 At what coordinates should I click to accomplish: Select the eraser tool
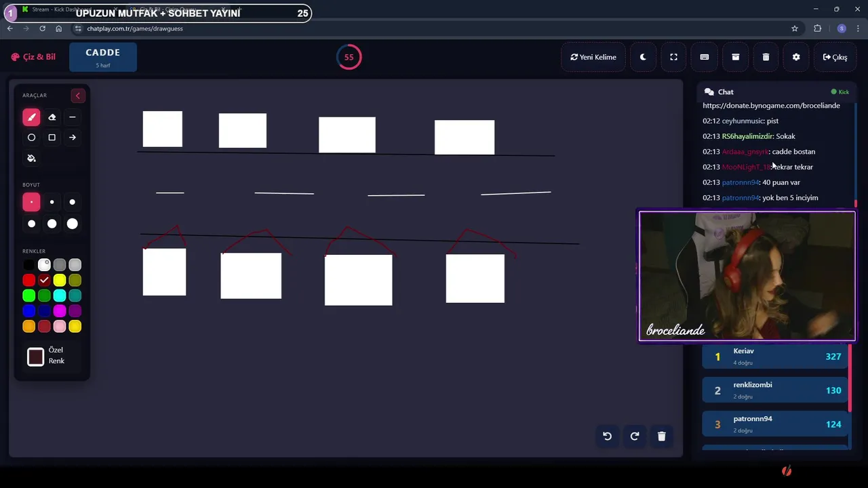pyautogui.click(x=52, y=117)
